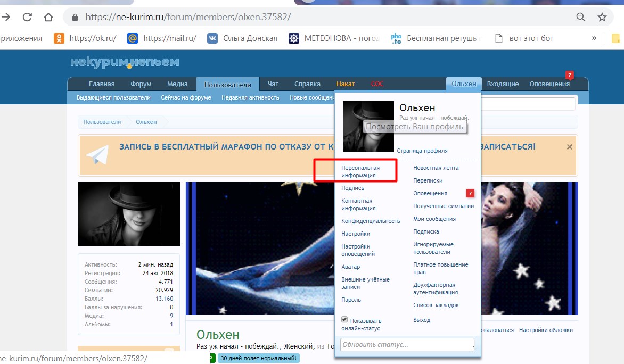
Task: Uncheck the Показывать онлайн-статус checkbox
Action: coord(344,320)
